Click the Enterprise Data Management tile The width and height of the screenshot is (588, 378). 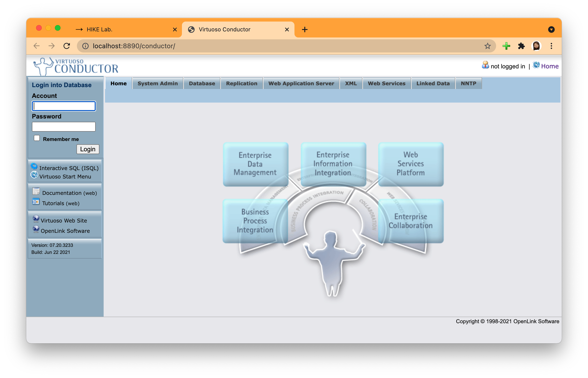[x=255, y=164]
